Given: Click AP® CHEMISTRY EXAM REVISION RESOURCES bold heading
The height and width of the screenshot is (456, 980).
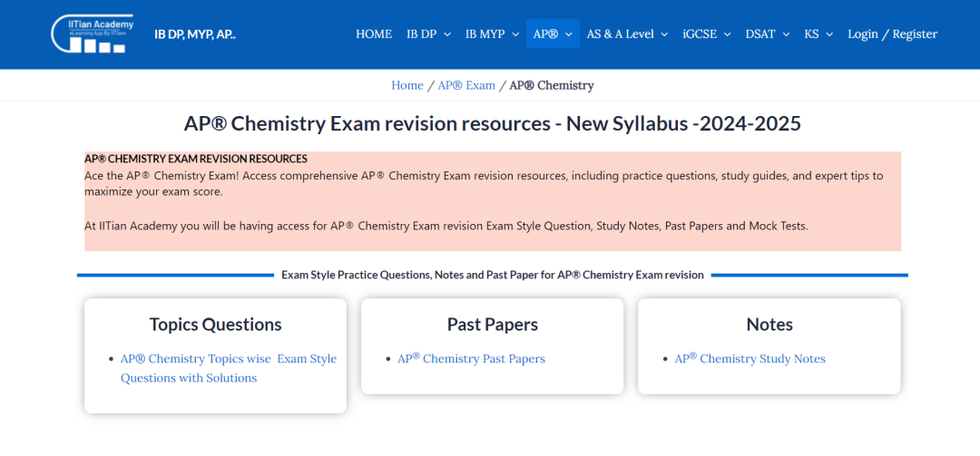Looking at the screenshot, I should click(196, 159).
